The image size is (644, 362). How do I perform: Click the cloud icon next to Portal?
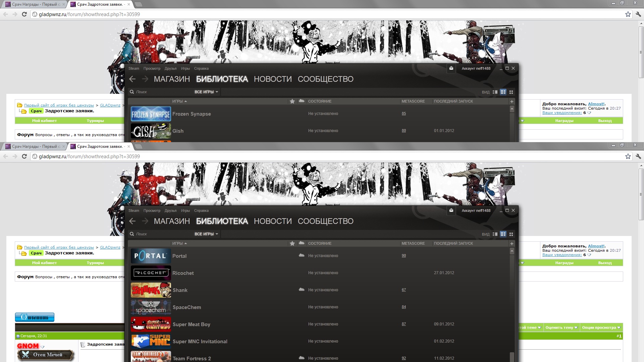(x=302, y=255)
